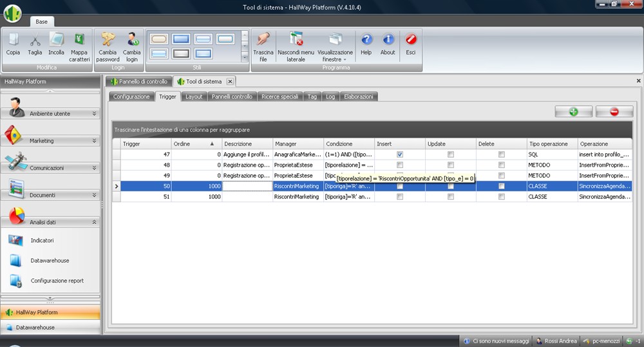Open Datawarehouse under Analisi dati

[50, 260]
